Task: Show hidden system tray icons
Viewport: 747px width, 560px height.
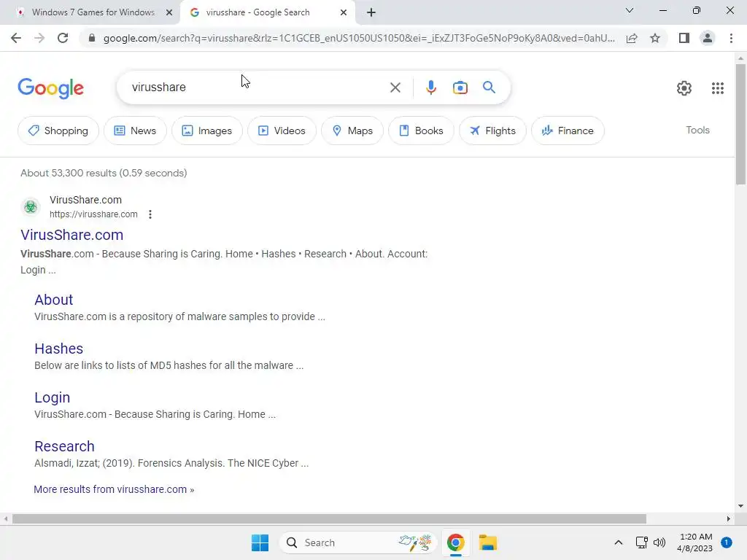Action: click(x=619, y=542)
